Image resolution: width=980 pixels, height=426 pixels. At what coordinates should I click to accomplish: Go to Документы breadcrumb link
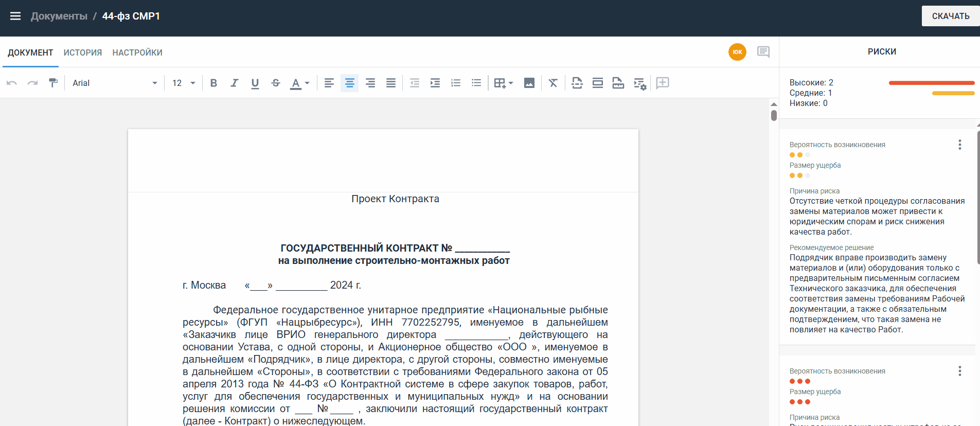click(x=59, y=16)
